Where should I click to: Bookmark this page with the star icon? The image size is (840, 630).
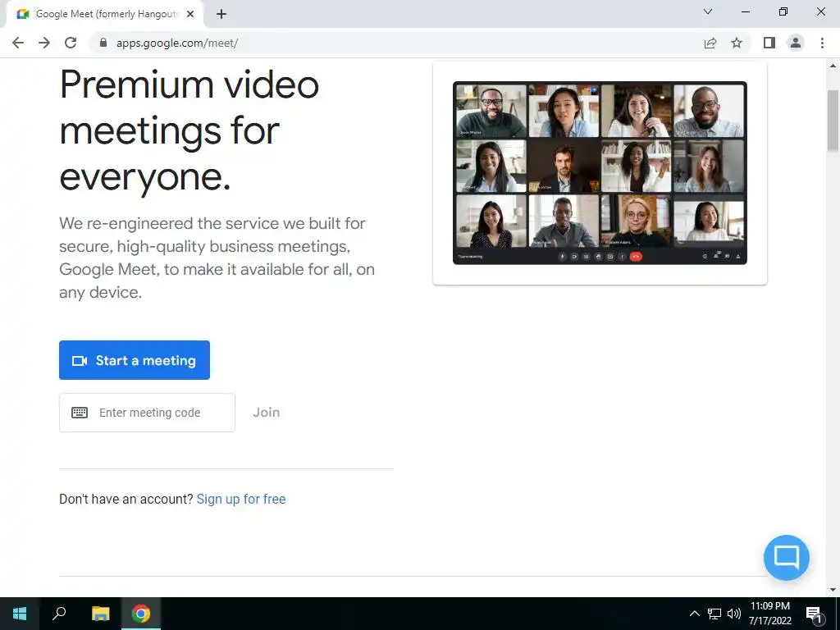point(737,43)
